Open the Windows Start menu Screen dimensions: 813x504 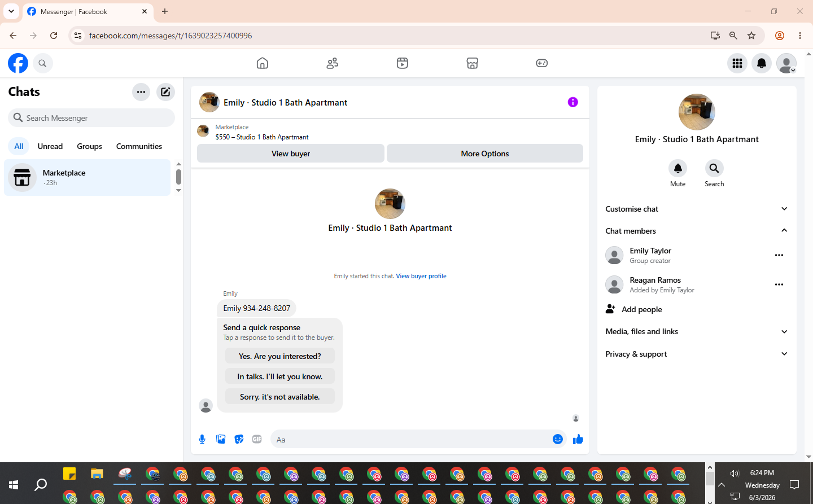click(x=14, y=484)
